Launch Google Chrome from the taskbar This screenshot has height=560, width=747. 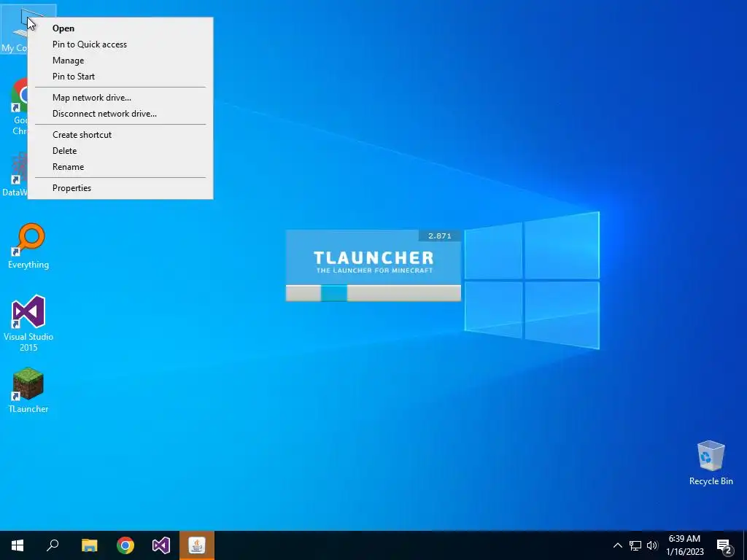tap(125, 545)
